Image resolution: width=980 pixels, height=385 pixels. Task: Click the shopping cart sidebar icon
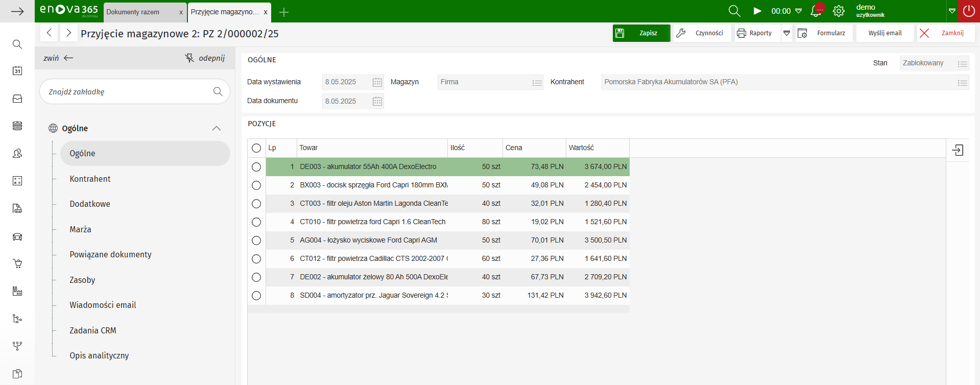pos(17,263)
